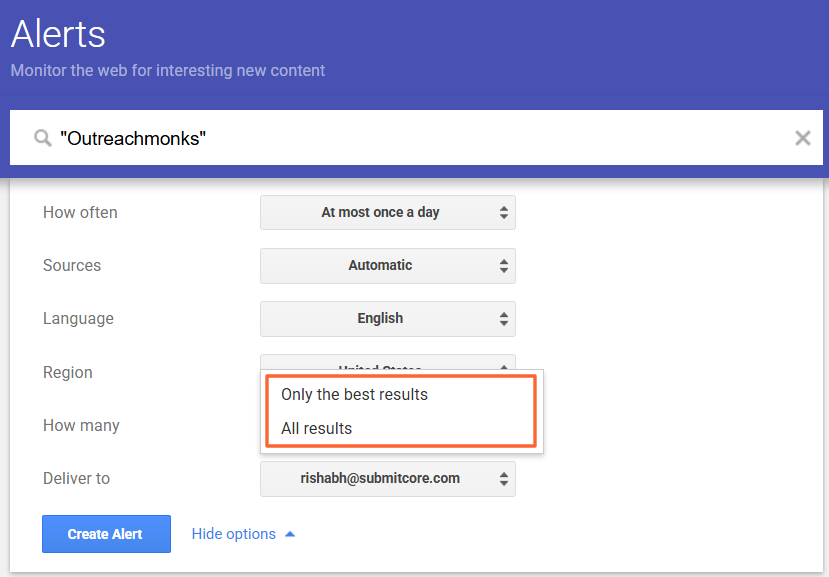Click the Alerts page title
829x577 pixels.
click(57, 34)
